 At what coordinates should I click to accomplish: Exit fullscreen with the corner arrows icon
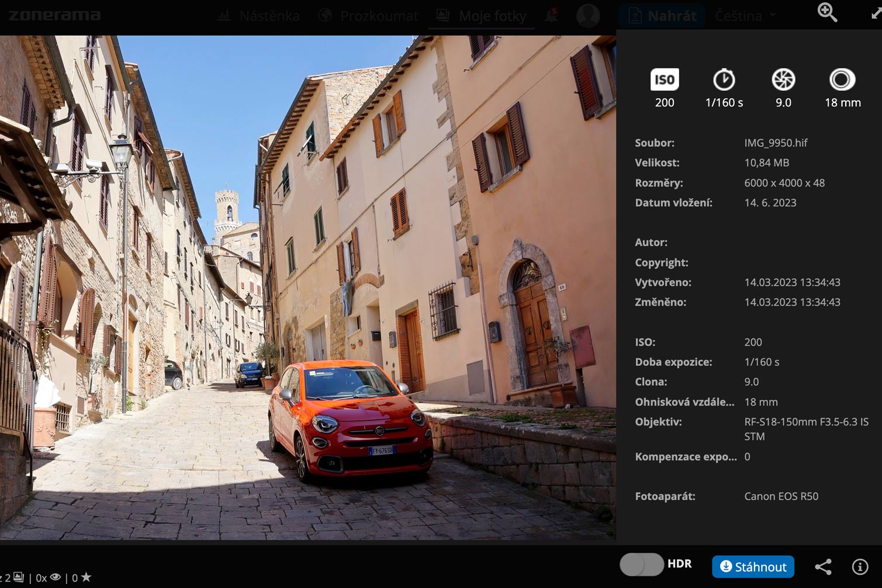pyautogui.click(x=876, y=13)
